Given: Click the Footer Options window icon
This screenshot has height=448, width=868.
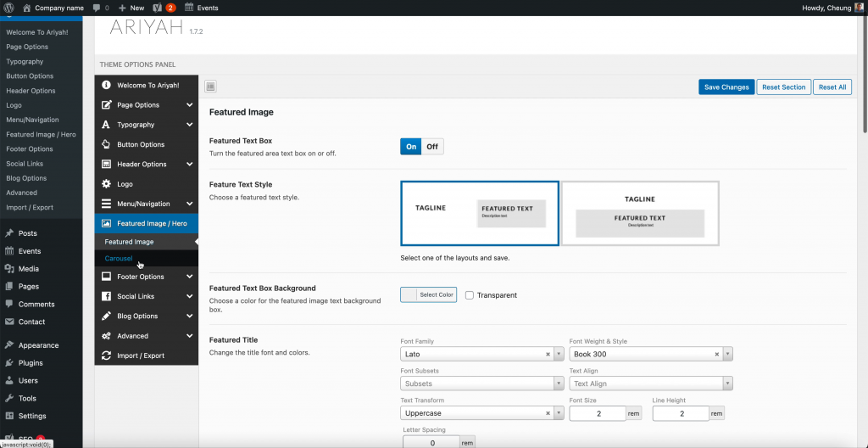Looking at the screenshot, I should tap(106, 277).
